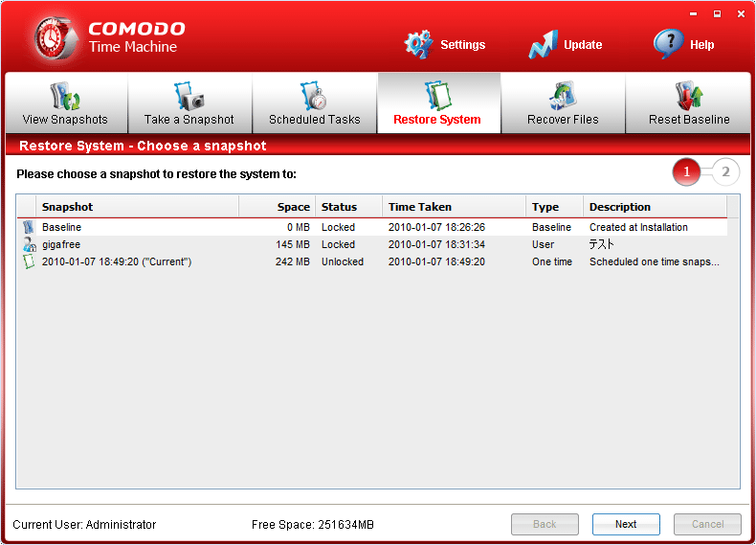Click the Baseline snapshot row icon
Screen dimensions: 756x545
tap(29, 227)
